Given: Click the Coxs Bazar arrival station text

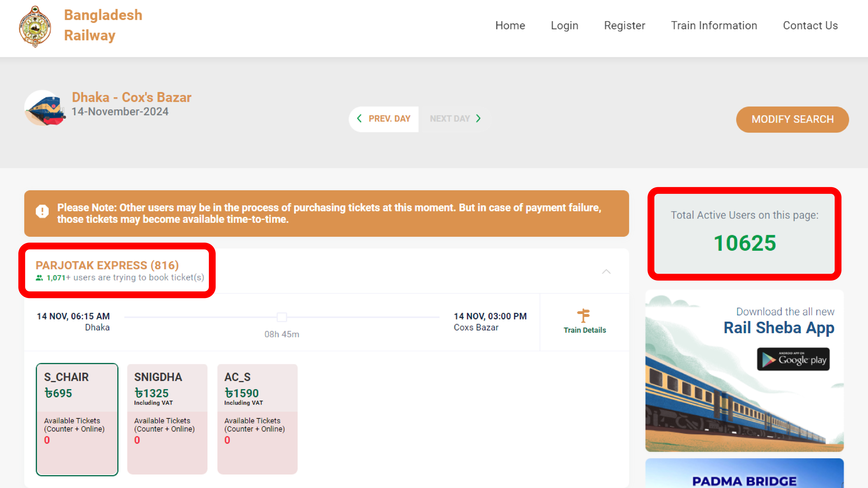Looking at the screenshot, I should tap(476, 327).
